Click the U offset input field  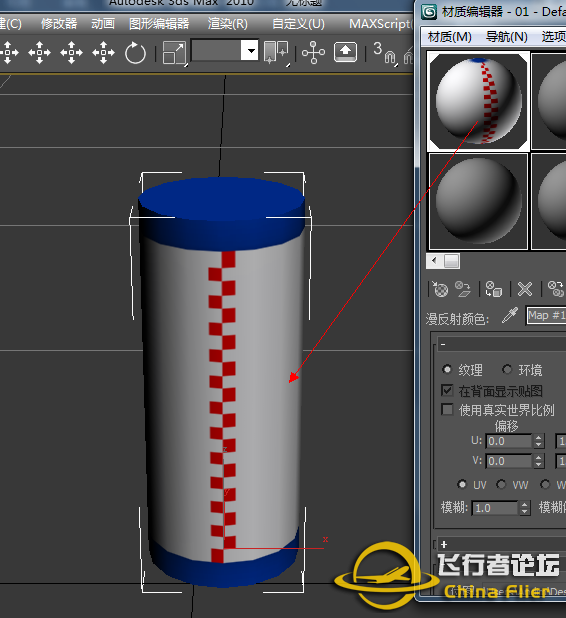(x=509, y=441)
